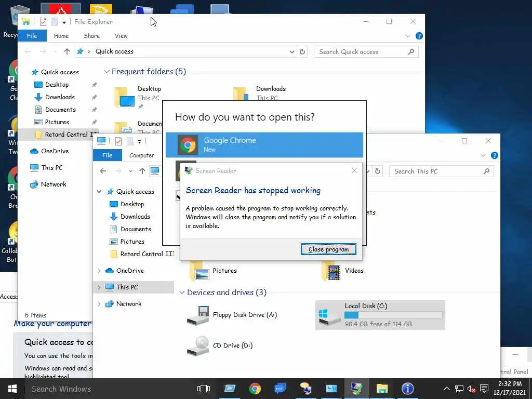Select the Videos folder in This PC
The height and width of the screenshot is (399, 532).
click(x=343, y=271)
